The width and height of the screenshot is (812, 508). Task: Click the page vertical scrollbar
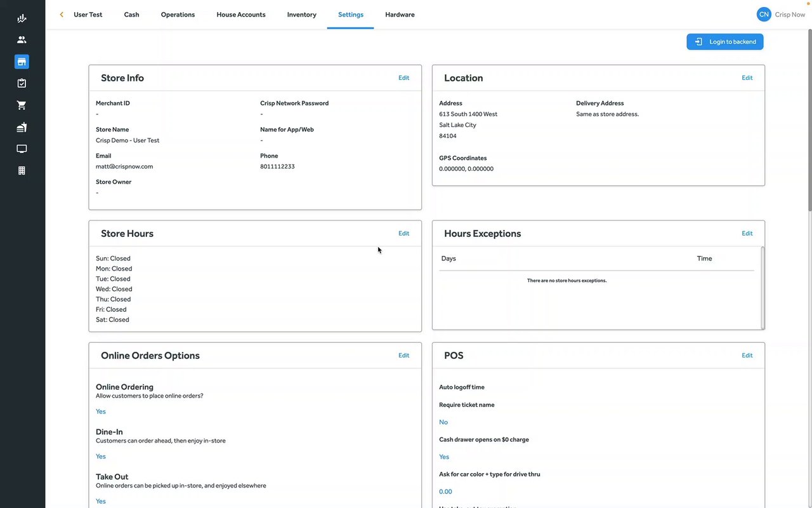click(809, 127)
